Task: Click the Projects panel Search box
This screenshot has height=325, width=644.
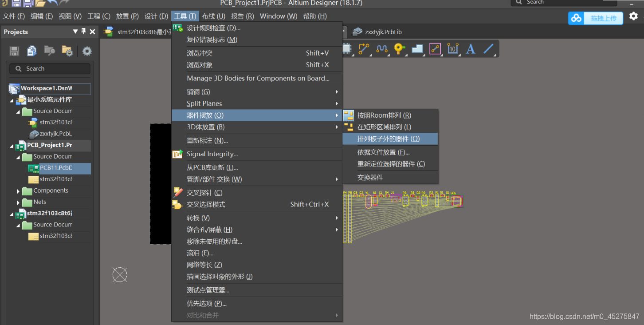Action: (50, 69)
